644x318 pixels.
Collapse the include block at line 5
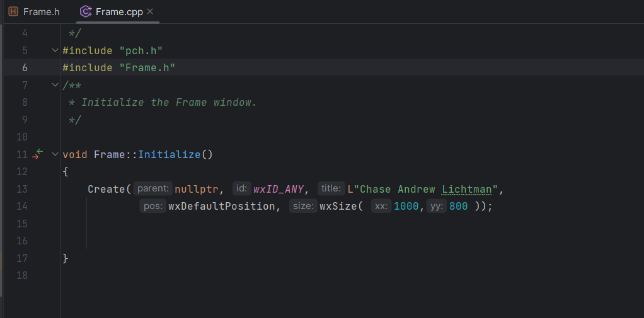pyautogui.click(x=55, y=50)
